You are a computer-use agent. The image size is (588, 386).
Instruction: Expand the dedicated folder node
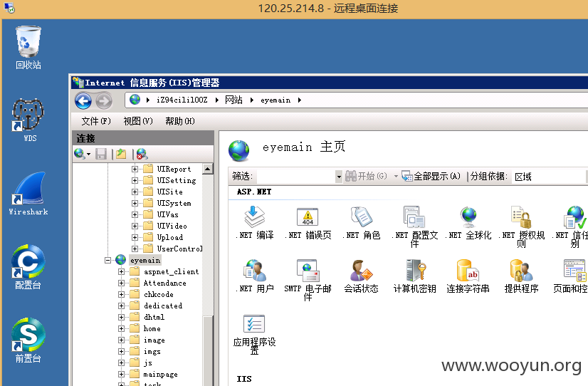[x=121, y=306]
